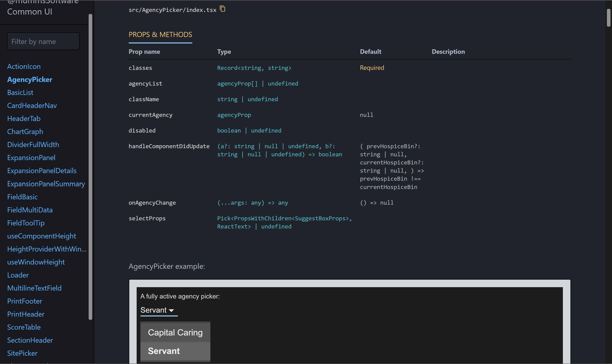The width and height of the screenshot is (612, 364).
Task: Go to BasicList in sidebar
Action: [x=20, y=93]
